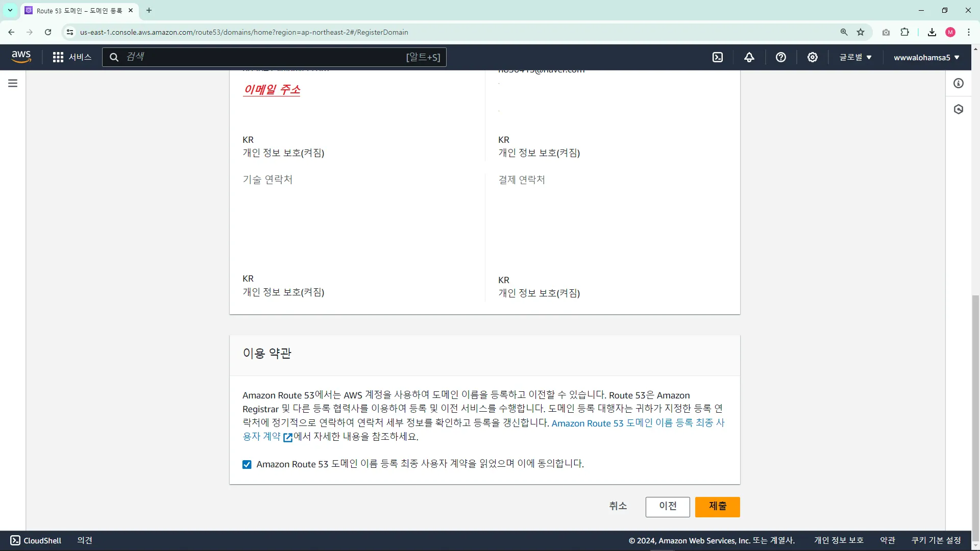Open the hexagon tools panel icon on the right
Viewport: 980px width, 551px height.
(x=959, y=109)
